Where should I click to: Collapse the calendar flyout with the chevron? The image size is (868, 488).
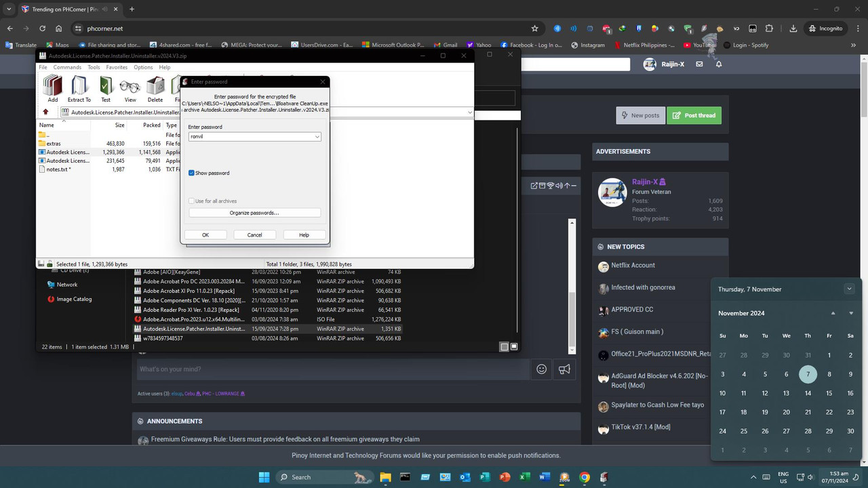849,289
